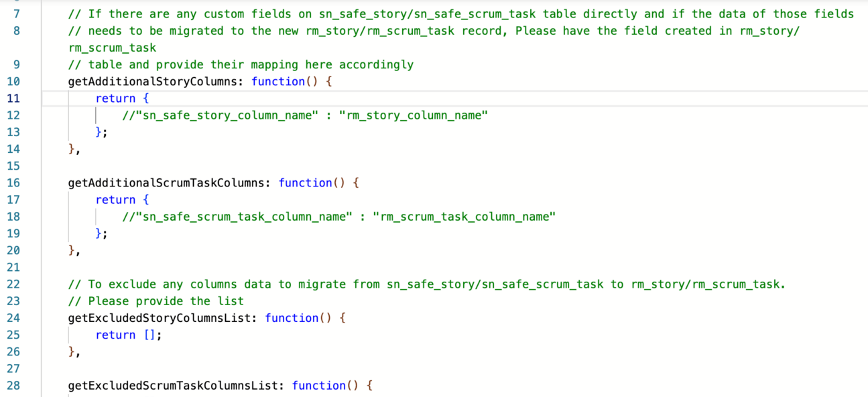
Task: Click the "rm_scrum_task_column_name" commented value
Action: pos(464,217)
